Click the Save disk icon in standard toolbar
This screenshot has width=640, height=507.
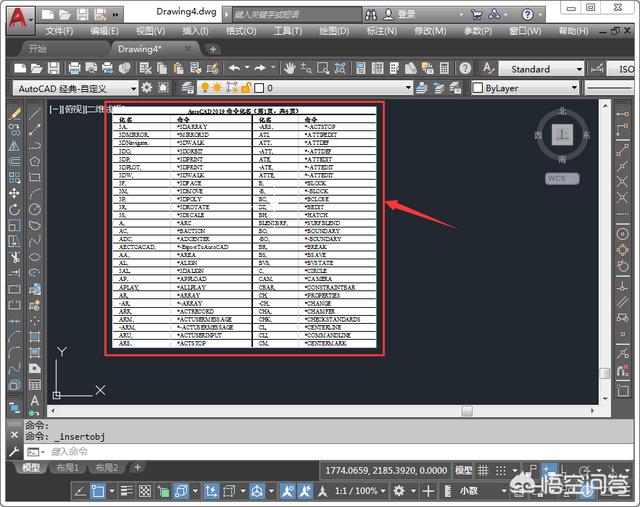point(53,68)
